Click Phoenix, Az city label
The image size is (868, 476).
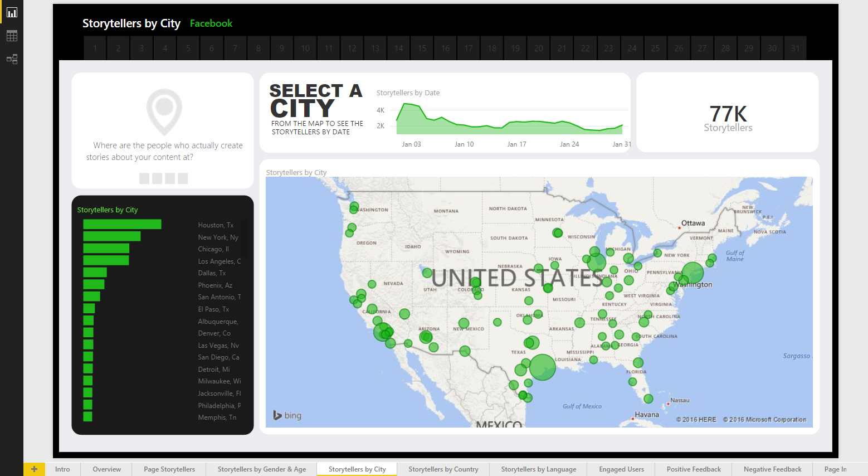(215, 285)
